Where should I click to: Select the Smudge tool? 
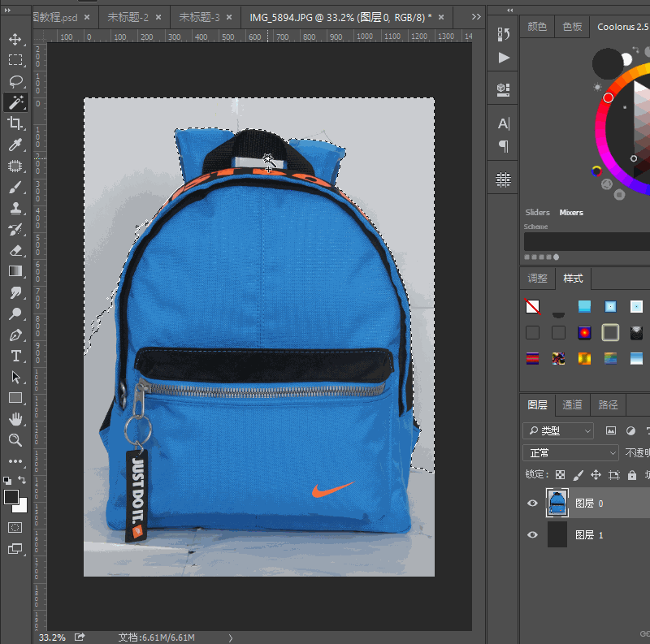15,292
